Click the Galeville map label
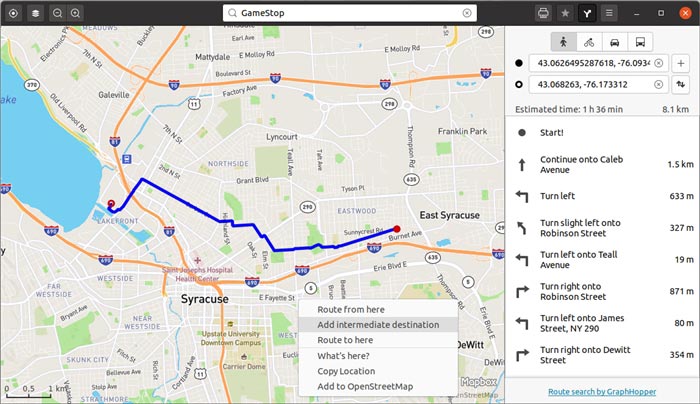Viewport: 700px width, 404px height. click(x=114, y=95)
